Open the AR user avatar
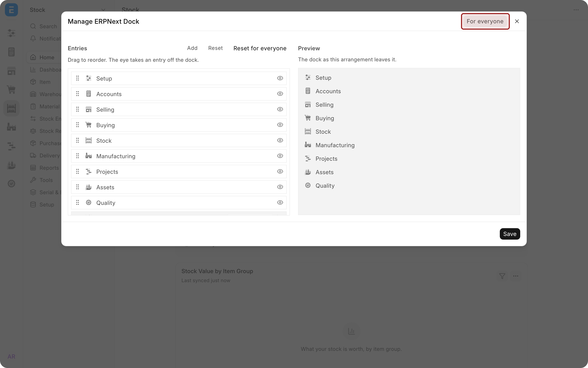This screenshot has width=588, height=368. click(11, 357)
